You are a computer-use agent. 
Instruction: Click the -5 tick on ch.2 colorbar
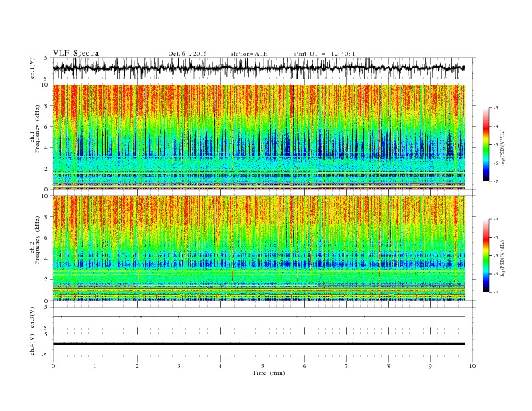pos(496,256)
